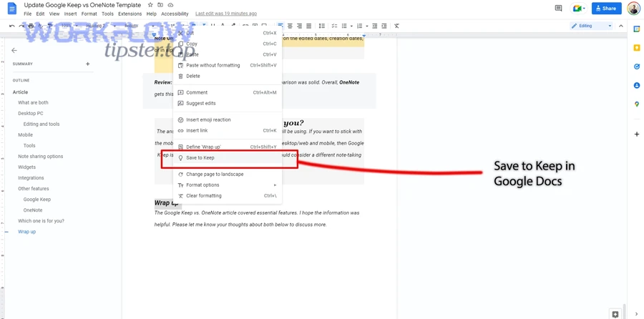644x319 pixels.
Task: Open the Extensions menu
Action: tap(130, 14)
